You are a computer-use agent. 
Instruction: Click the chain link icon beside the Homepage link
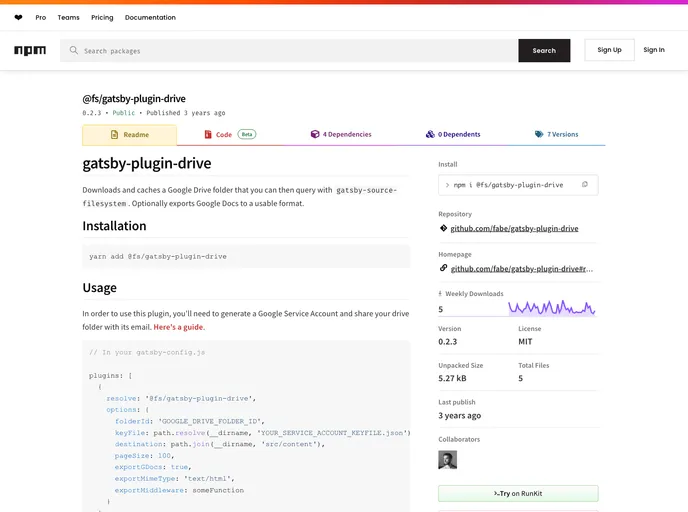click(443, 268)
